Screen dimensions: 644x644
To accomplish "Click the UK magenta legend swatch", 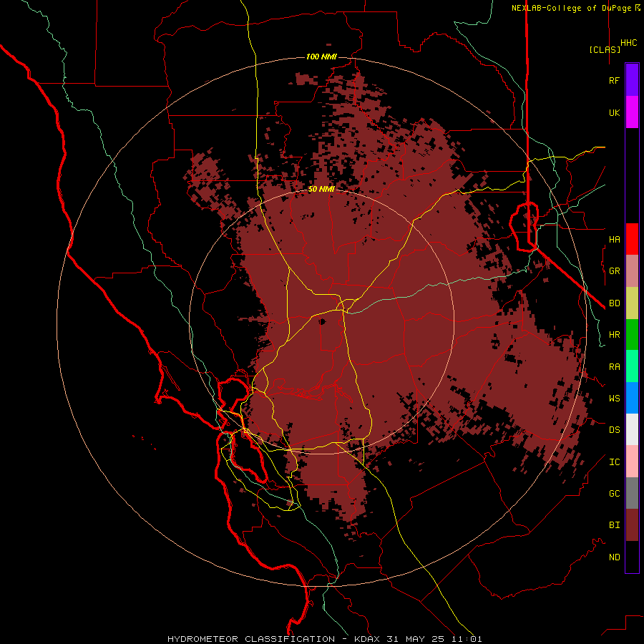I will pyautogui.click(x=632, y=112).
